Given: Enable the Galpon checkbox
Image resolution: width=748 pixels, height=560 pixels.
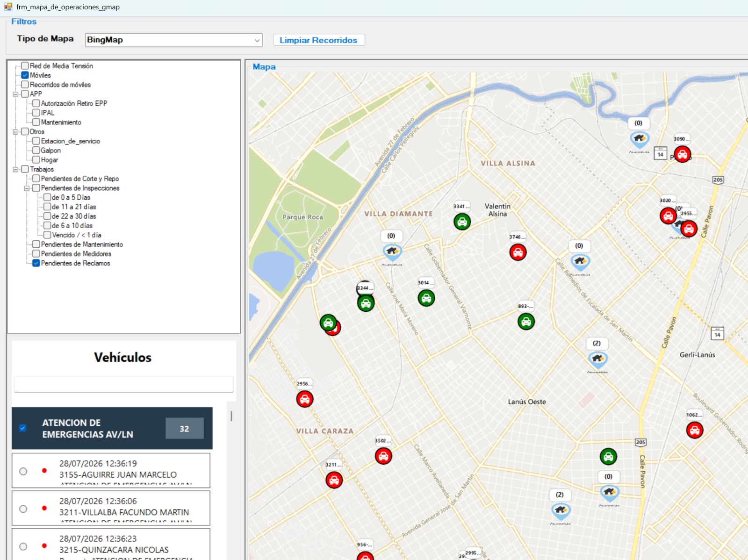Looking at the screenshot, I should 36,151.
